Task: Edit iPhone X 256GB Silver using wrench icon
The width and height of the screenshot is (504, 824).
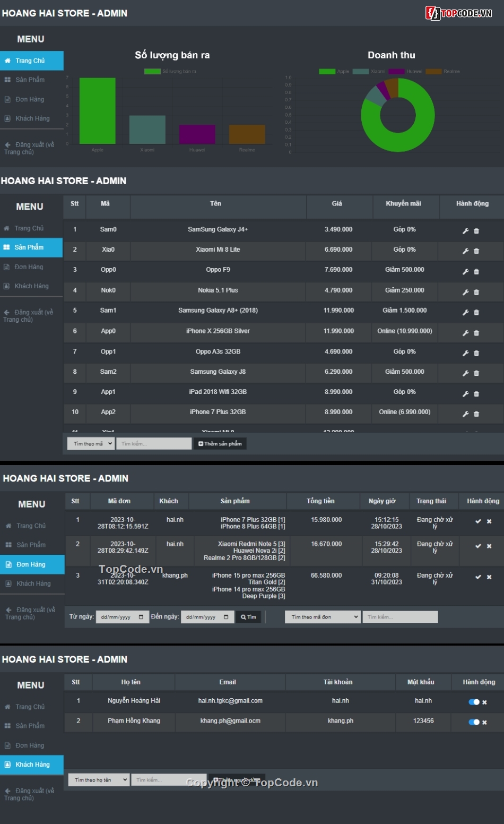Action: [465, 333]
